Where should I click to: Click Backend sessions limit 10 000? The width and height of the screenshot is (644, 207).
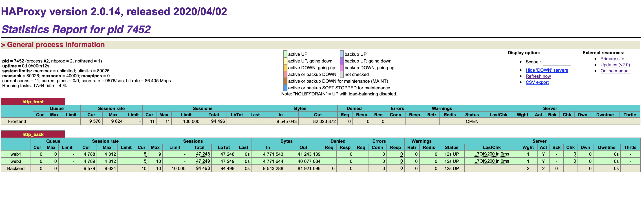coord(179,169)
